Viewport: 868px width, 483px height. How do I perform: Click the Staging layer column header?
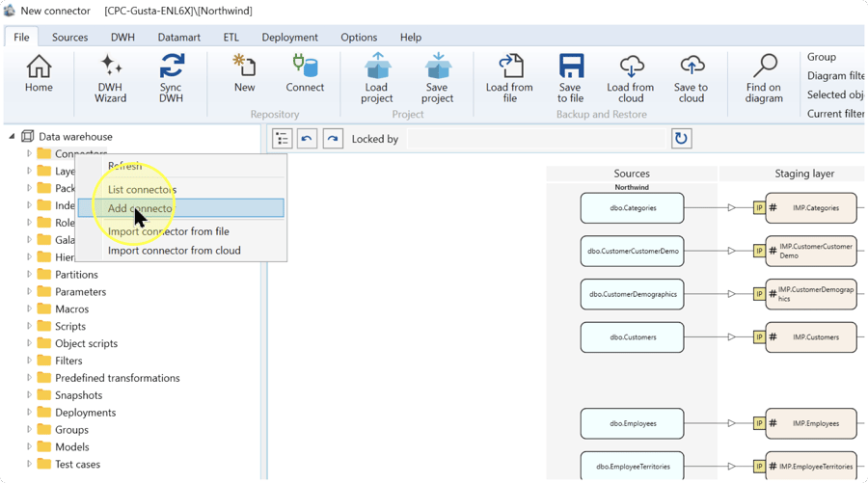point(804,174)
